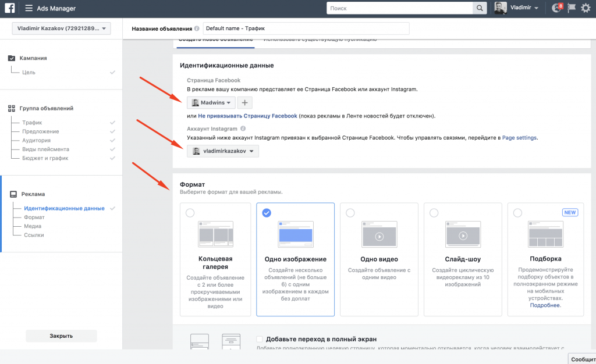Image resolution: width=596 pixels, height=364 pixels.
Task: Switch to Использовать существующую публикацию tab
Action: tap(320, 40)
